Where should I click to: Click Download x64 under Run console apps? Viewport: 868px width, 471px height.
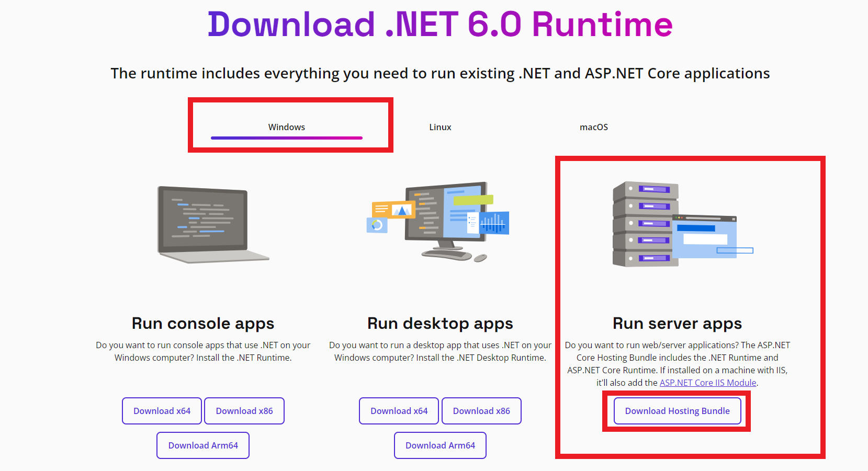tap(162, 411)
